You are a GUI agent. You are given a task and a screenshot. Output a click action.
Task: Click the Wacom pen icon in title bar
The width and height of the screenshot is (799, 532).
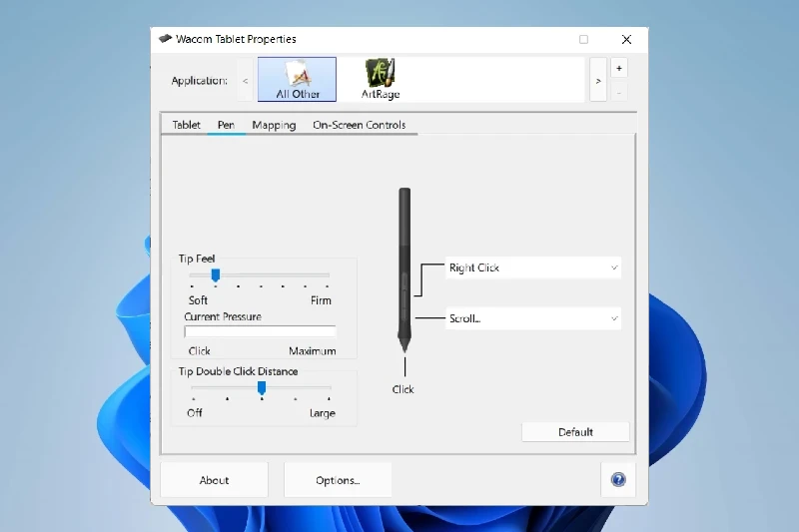(x=165, y=39)
